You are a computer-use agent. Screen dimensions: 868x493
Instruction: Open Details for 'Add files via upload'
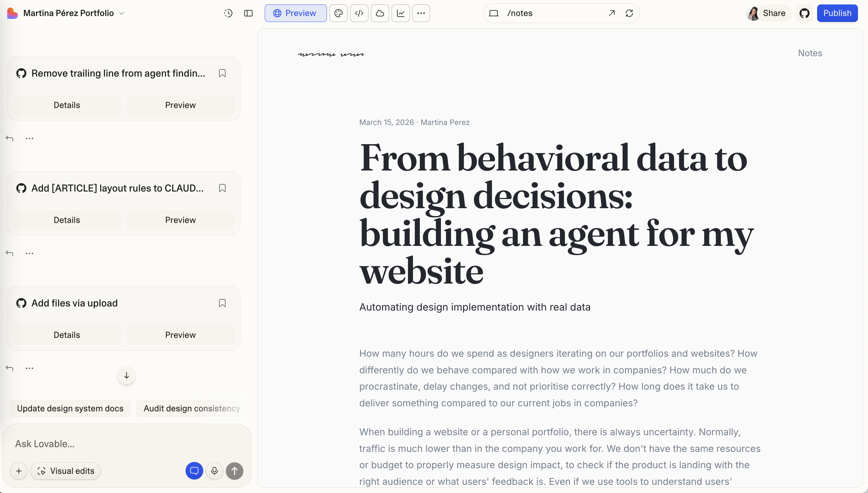67,335
